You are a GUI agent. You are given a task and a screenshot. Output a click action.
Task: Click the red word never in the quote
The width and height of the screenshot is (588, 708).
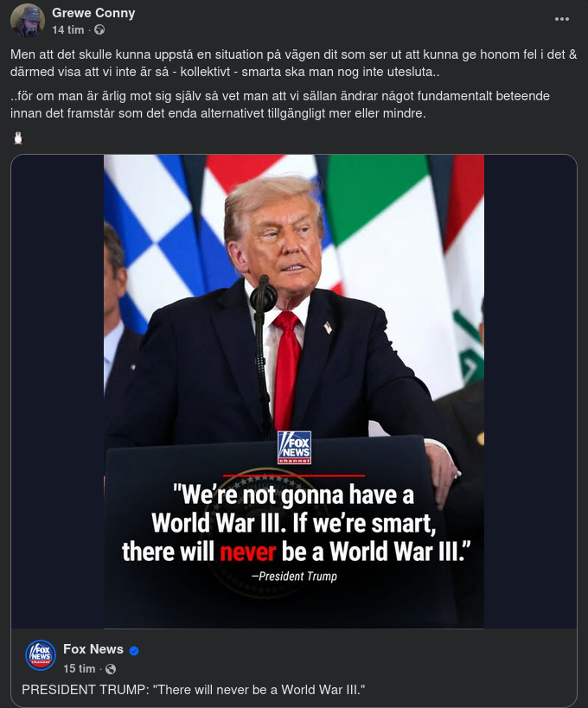tap(247, 552)
